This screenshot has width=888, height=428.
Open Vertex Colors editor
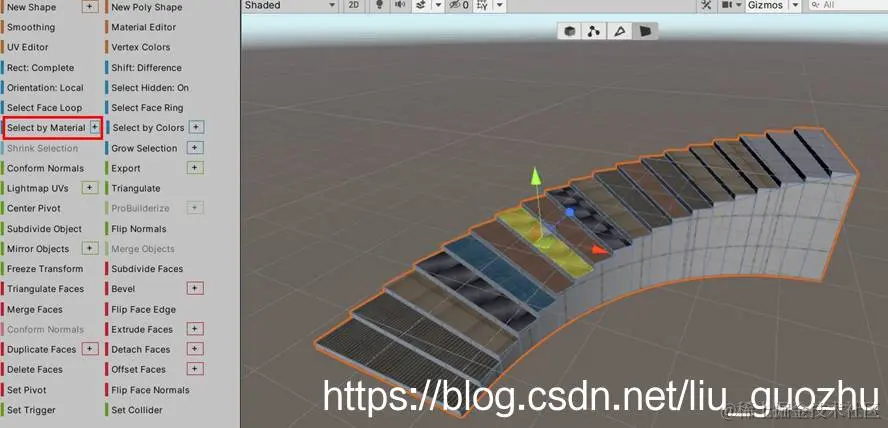(140, 48)
